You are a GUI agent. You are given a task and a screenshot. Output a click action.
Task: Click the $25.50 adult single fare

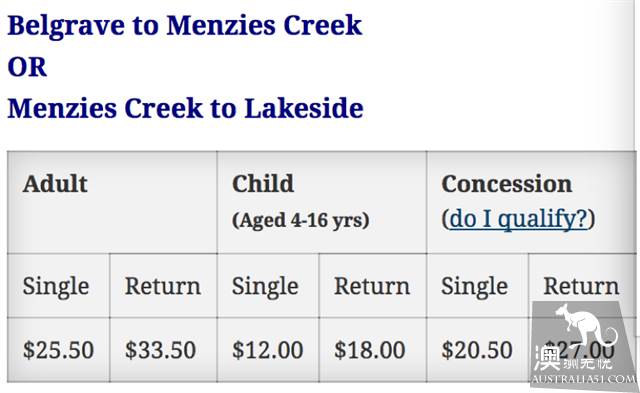click(58, 350)
